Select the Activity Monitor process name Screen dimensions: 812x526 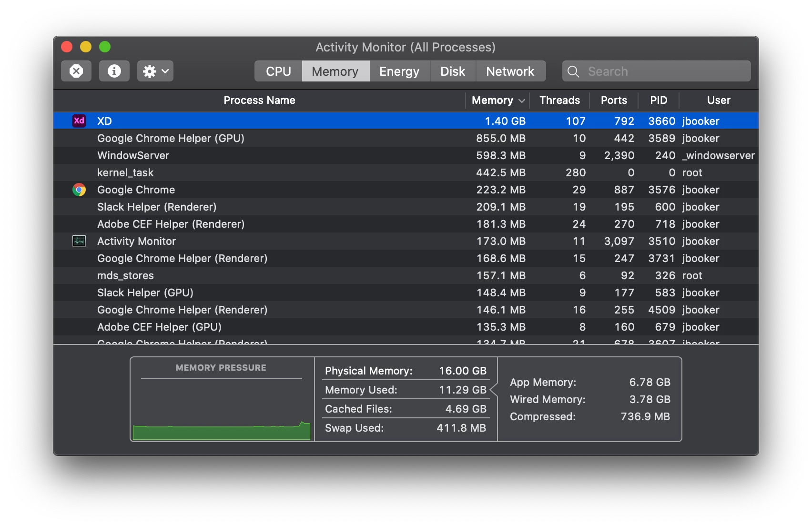coord(137,241)
